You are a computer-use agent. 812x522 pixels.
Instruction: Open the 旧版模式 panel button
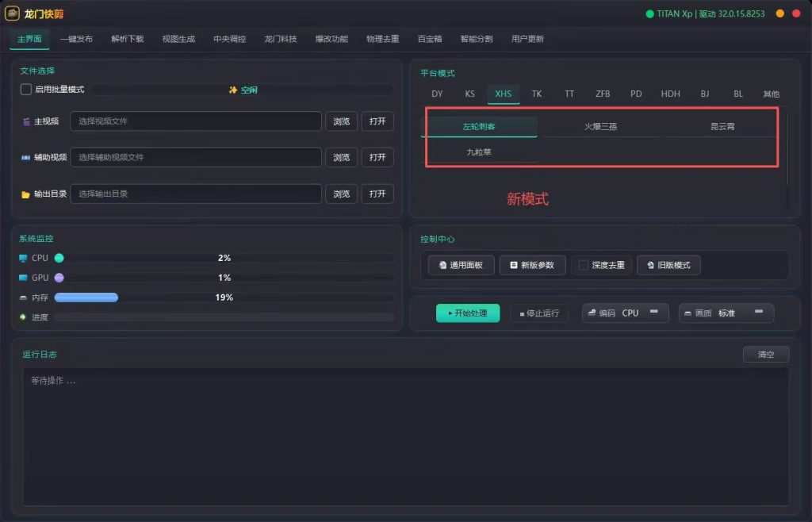pyautogui.click(x=668, y=265)
